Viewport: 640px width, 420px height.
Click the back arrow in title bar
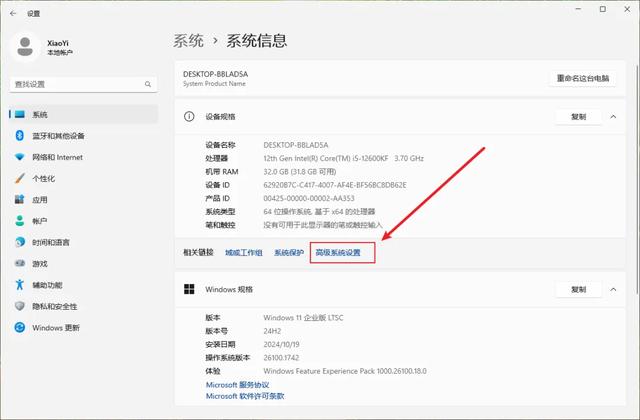(13, 13)
